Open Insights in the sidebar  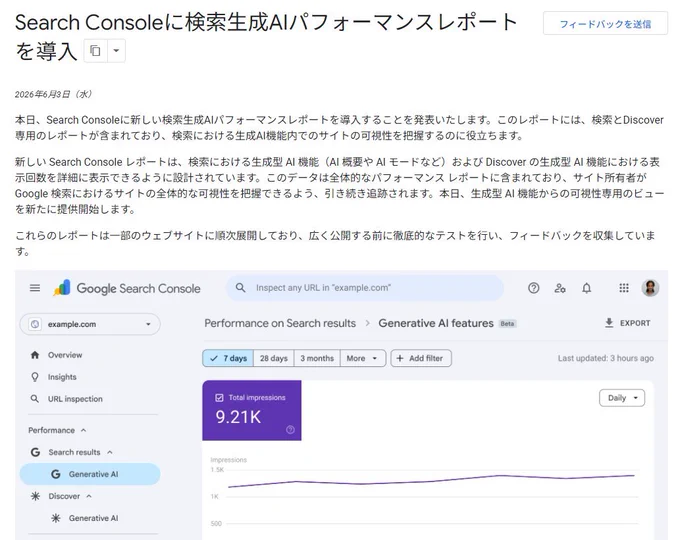62,377
